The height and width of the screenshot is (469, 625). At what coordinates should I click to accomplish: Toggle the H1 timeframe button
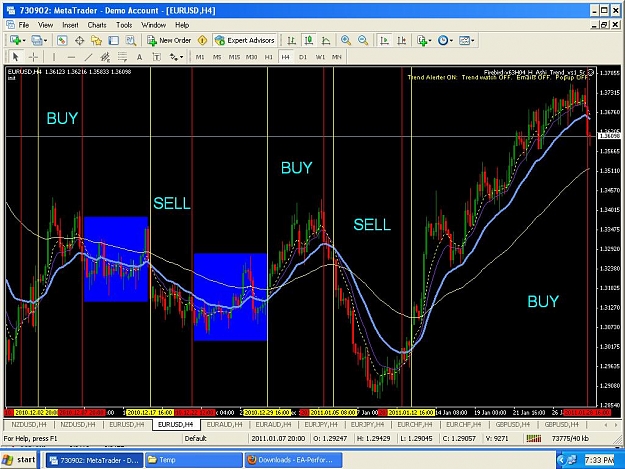(269, 57)
